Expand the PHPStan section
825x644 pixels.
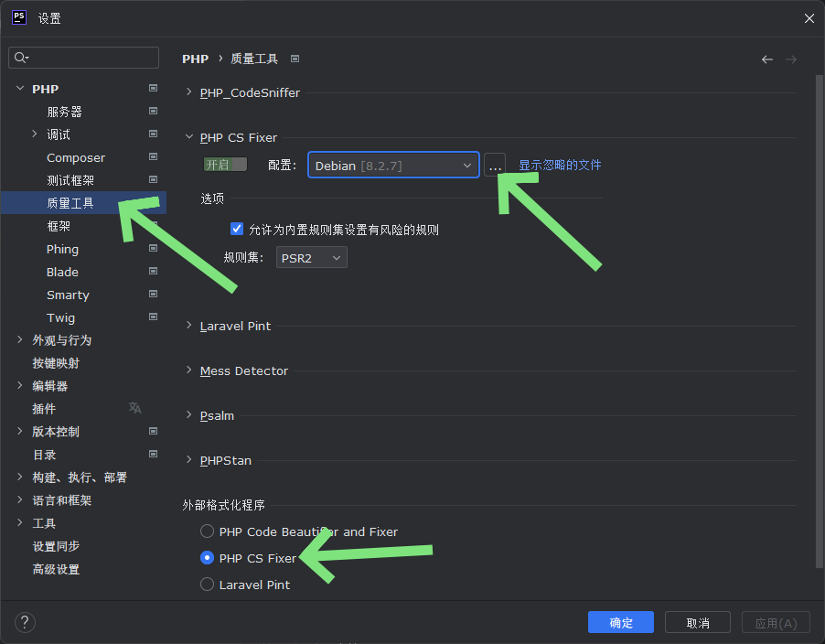[x=189, y=459]
